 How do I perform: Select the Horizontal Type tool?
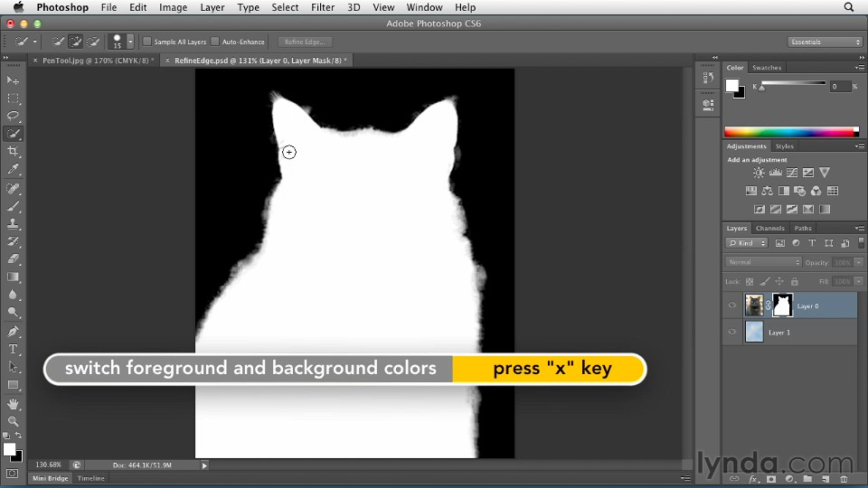click(14, 349)
